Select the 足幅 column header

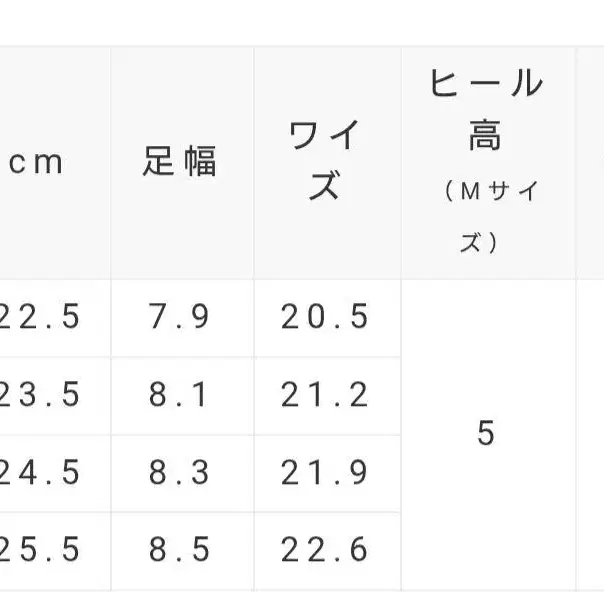180,162
